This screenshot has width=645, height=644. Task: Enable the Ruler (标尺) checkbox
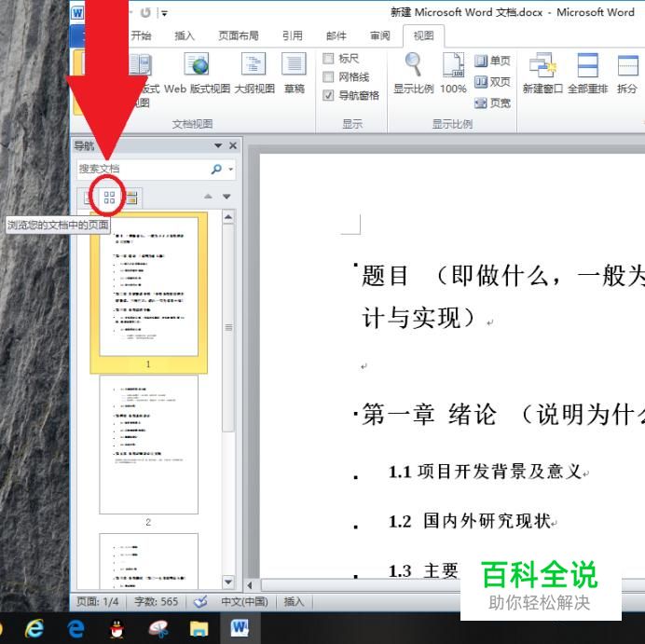(328, 59)
